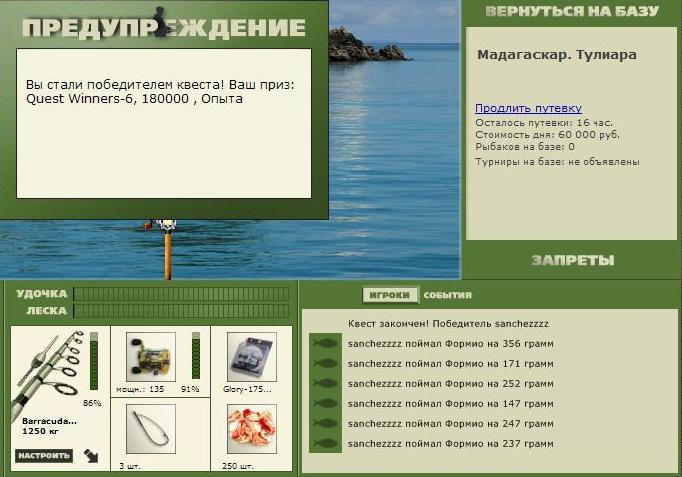Click the Предупреждение heading
The height and width of the screenshot is (477, 682).
point(164,27)
